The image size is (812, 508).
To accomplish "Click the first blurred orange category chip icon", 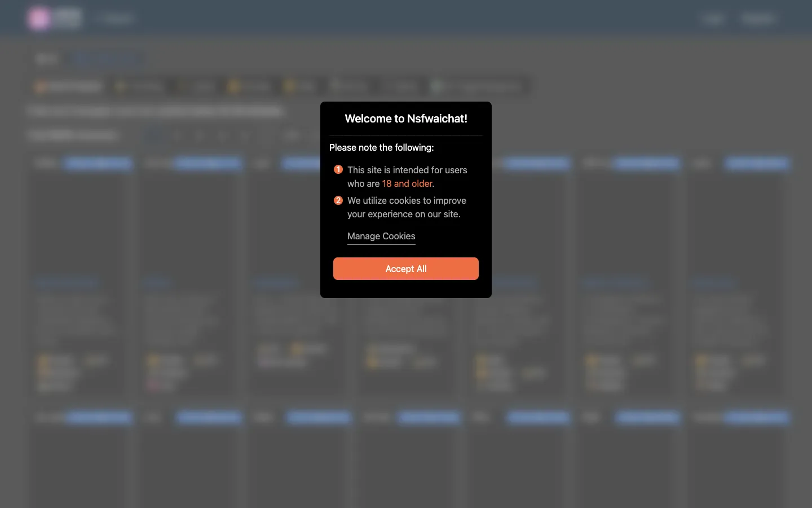I will point(40,86).
